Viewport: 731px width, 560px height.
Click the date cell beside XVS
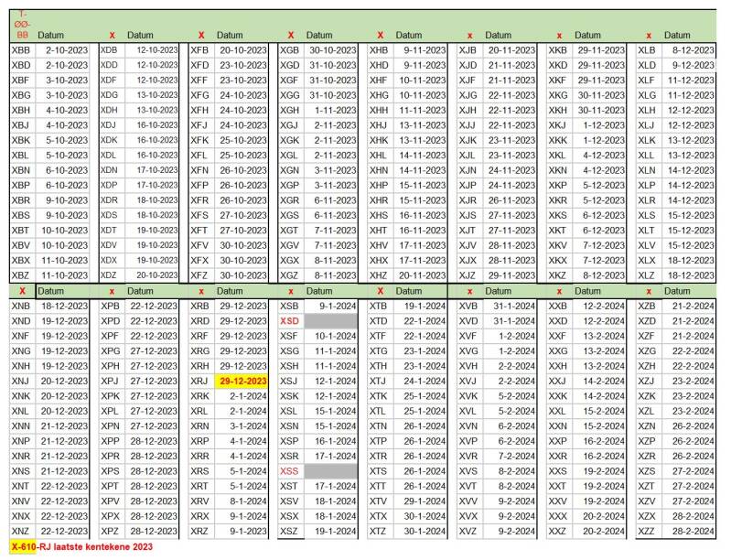point(510,471)
